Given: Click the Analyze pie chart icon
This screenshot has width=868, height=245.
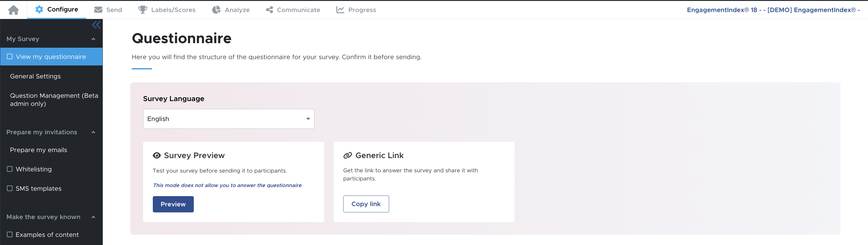Looking at the screenshot, I should 216,10.
